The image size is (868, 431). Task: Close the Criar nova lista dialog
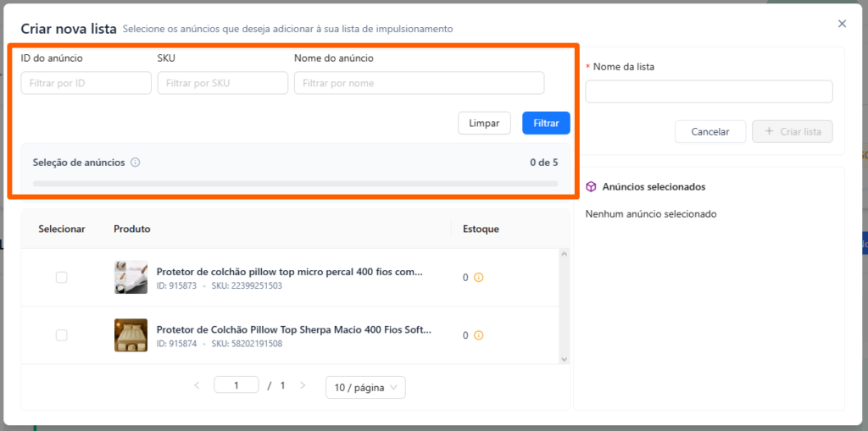click(x=842, y=24)
